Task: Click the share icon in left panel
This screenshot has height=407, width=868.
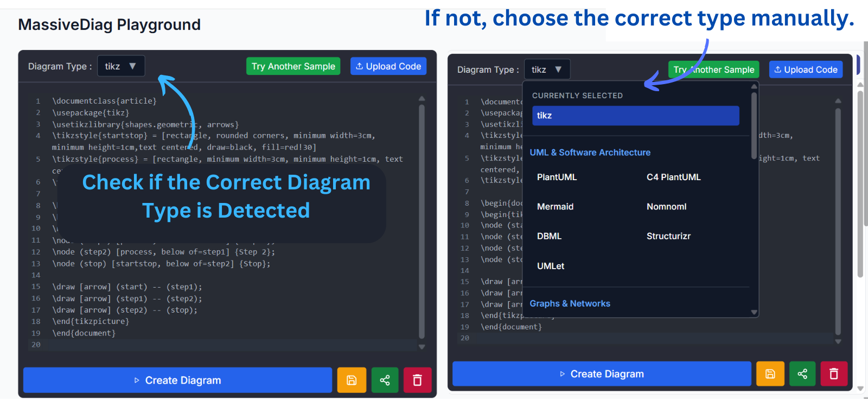Action: click(x=385, y=380)
